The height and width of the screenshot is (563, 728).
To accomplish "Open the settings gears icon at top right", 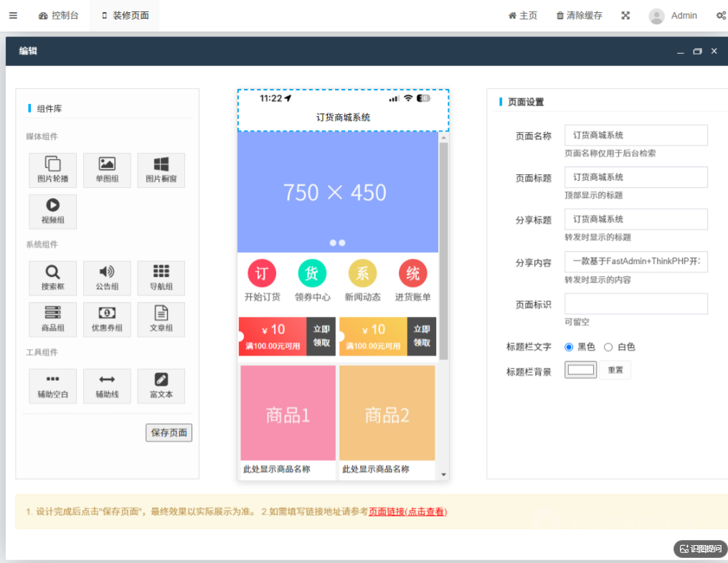I will pos(721,15).
